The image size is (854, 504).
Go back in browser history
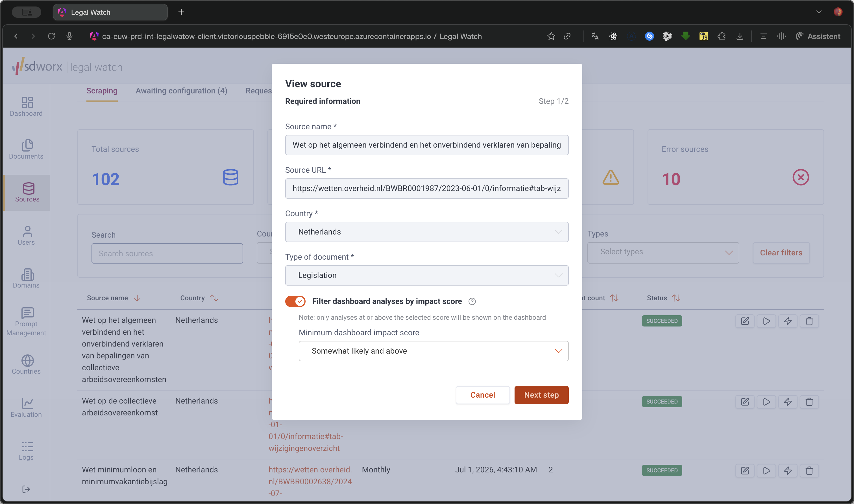[x=16, y=36]
